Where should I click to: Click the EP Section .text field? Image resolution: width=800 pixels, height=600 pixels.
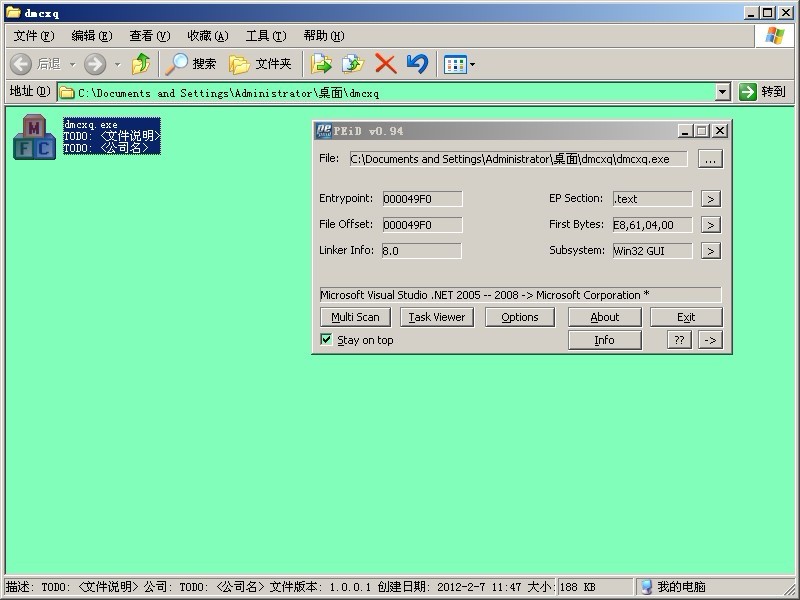click(x=653, y=199)
